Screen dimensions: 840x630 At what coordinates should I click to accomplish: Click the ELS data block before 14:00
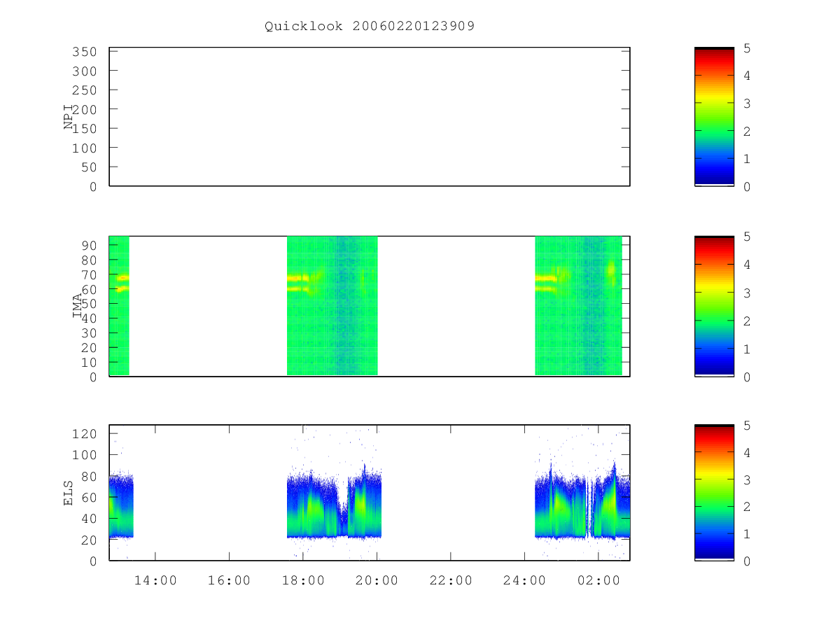coord(121,507)
